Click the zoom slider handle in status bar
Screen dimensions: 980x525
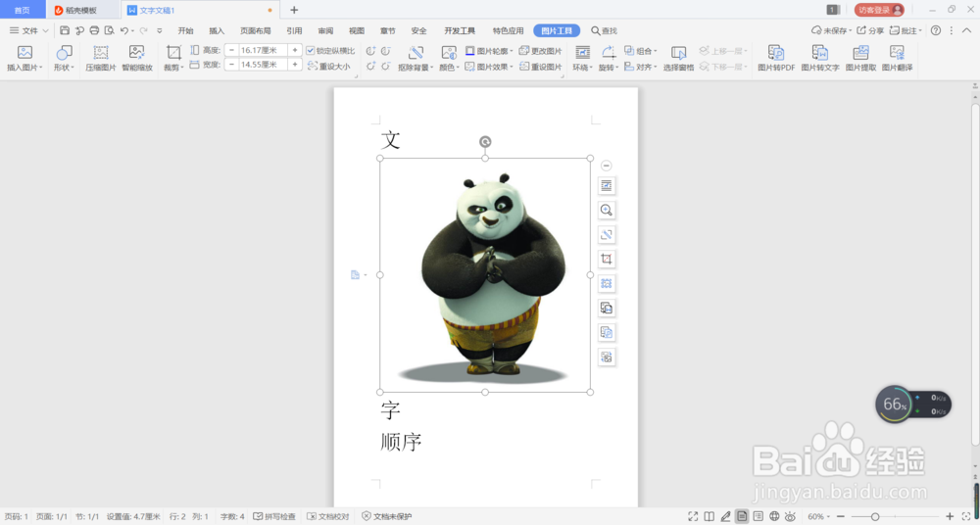(875, 516)
